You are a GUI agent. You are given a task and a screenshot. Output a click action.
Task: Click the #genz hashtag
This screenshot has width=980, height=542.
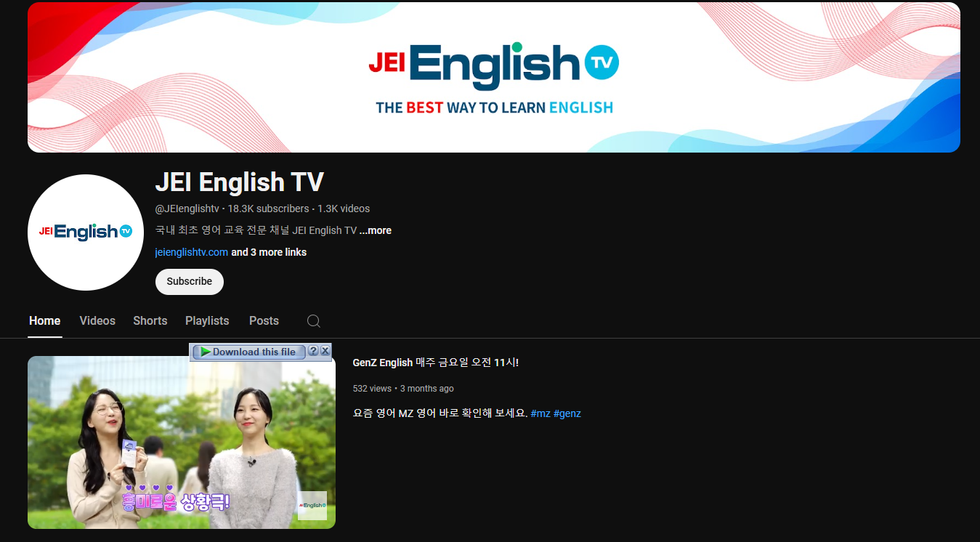567,413
